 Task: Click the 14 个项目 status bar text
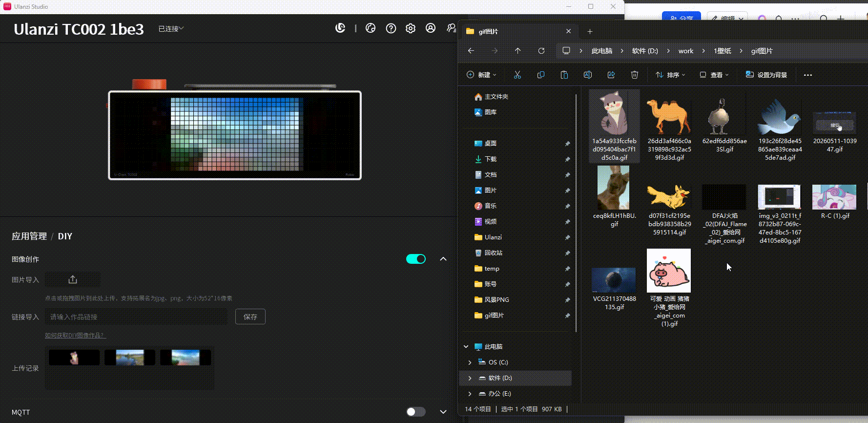point(478,409)
